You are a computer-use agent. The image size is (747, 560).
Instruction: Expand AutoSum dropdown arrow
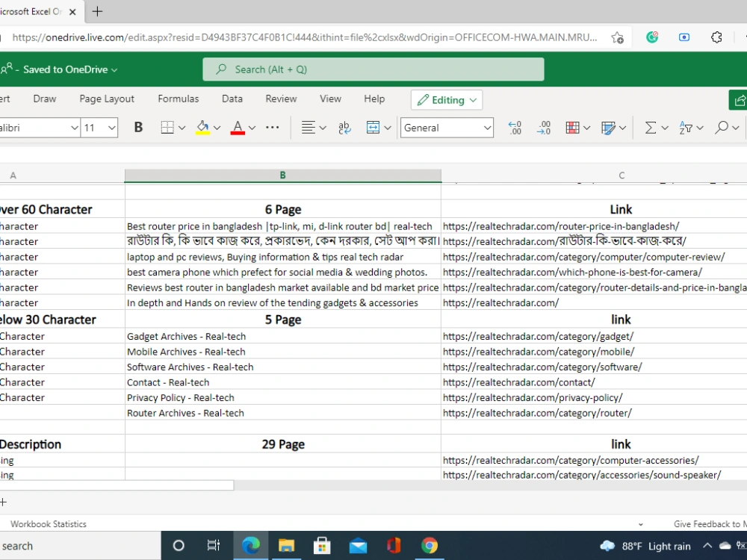(x=665, y=128)
